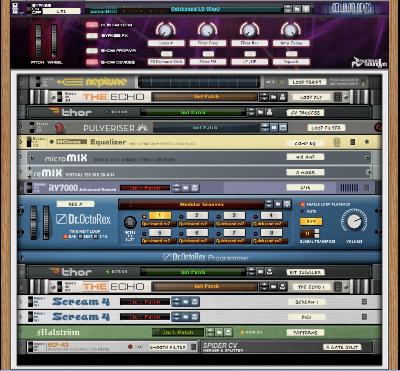Open The Echo Loop Dly browse patch folder
This screenshot has height=371, width=400.
click(274, 97)
